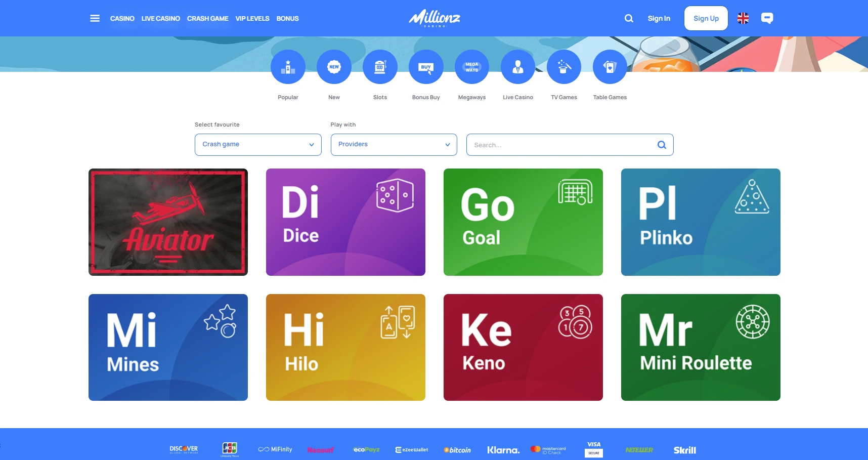This screenshot has width=868, height=460.
Task: Click the Klarna payment logo
Action: (503, 450)
